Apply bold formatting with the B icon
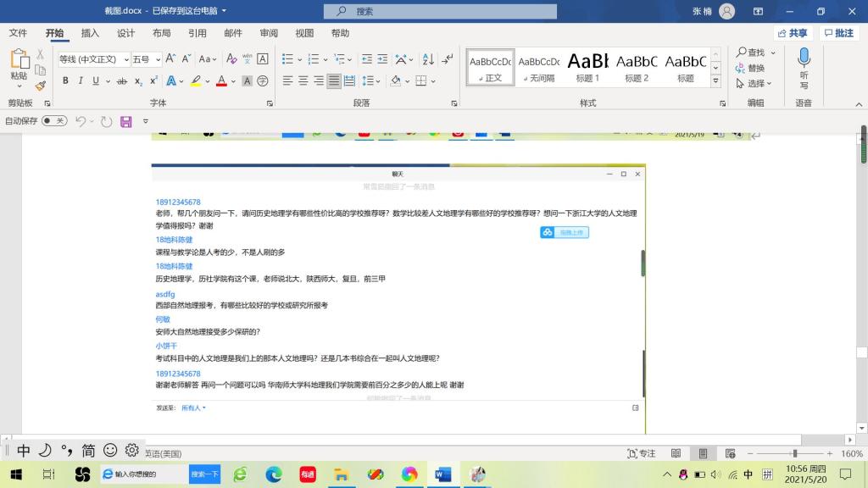 tap(65, 81)
